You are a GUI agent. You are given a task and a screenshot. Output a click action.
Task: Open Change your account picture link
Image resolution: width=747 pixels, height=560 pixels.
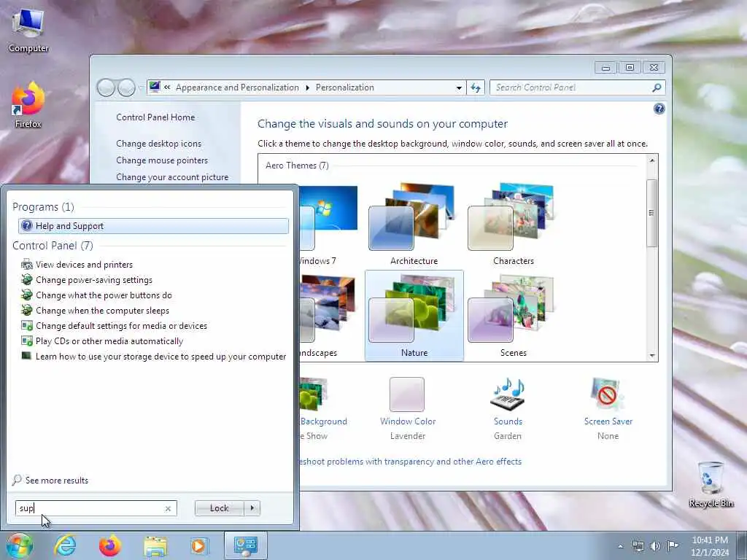coord(172,176)
